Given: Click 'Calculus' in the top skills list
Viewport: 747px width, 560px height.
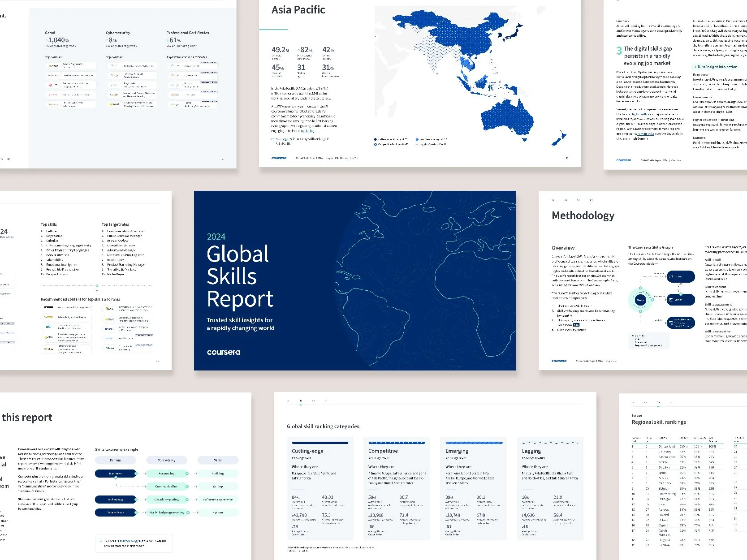Looking at the screenshot, I should 52,241.
